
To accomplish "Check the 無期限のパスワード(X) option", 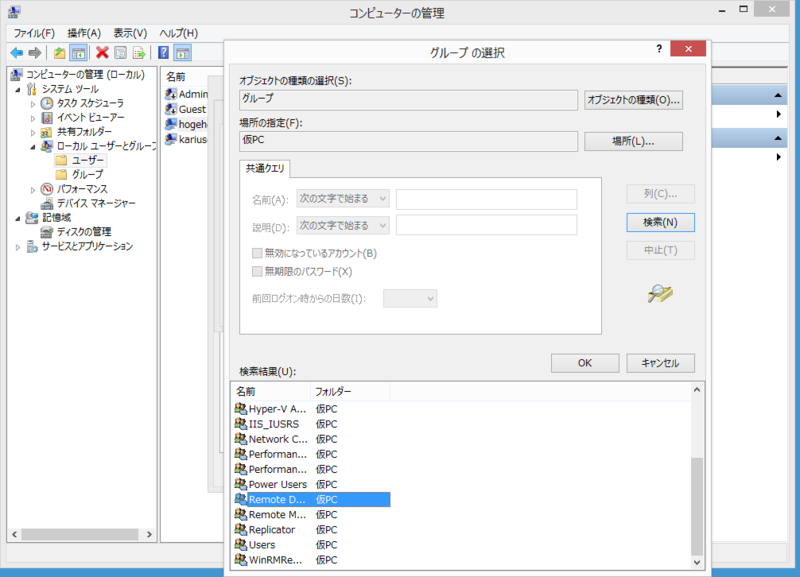I will point(258,271).
